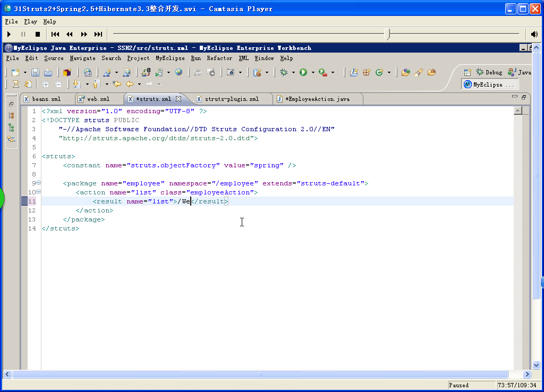Open the New wizard dropdown arrow
The image size is (544, 392).
click(25, 72)
